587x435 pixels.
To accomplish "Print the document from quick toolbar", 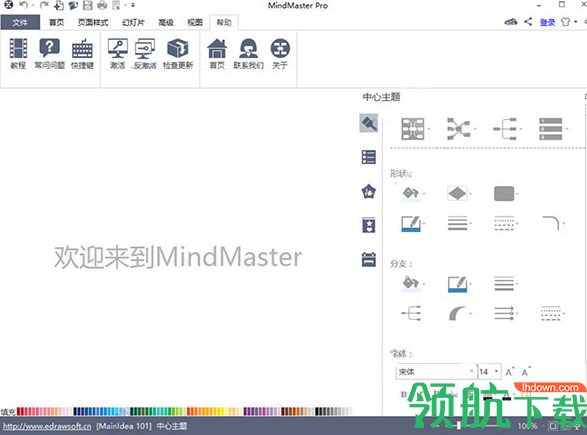I will [x=102, y=5].
